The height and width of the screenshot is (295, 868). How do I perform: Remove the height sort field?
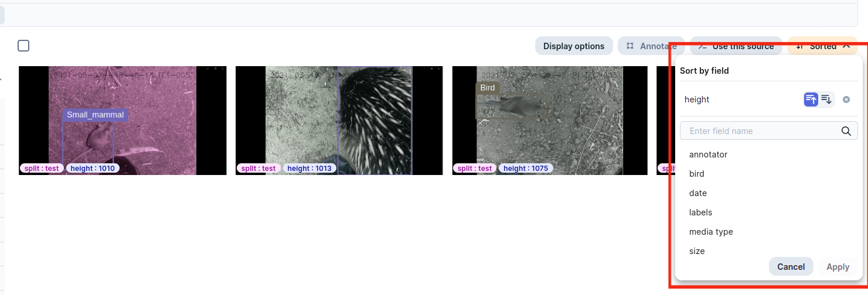tap(846, 100)
